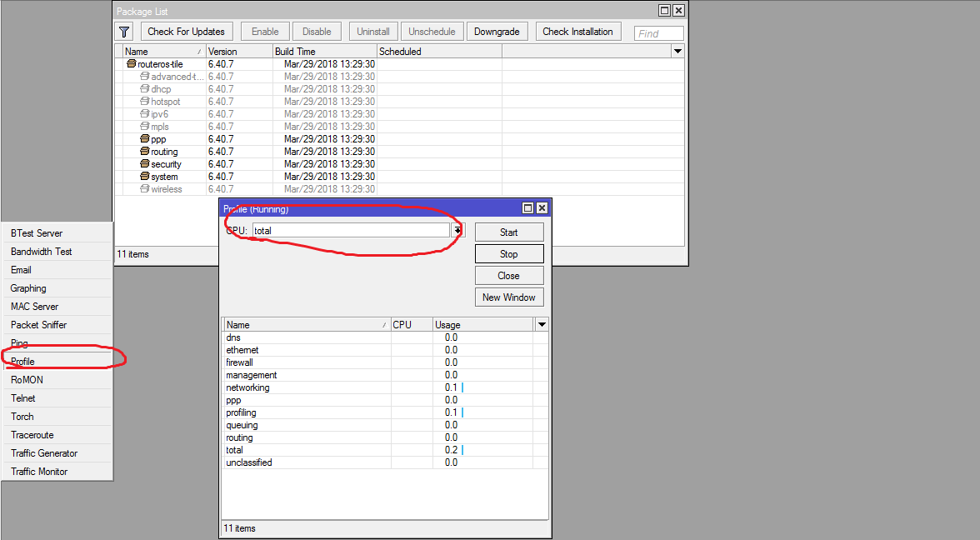Click the ipv6 package icon

tap(145, 113)
